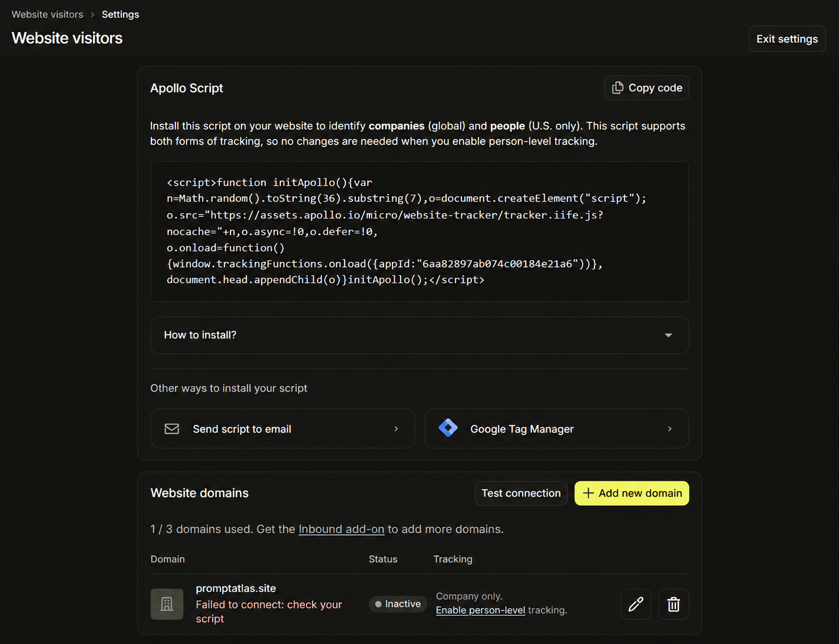Click the '1 / 3 domains used' text
839x644 pixels.
[202, 529]
